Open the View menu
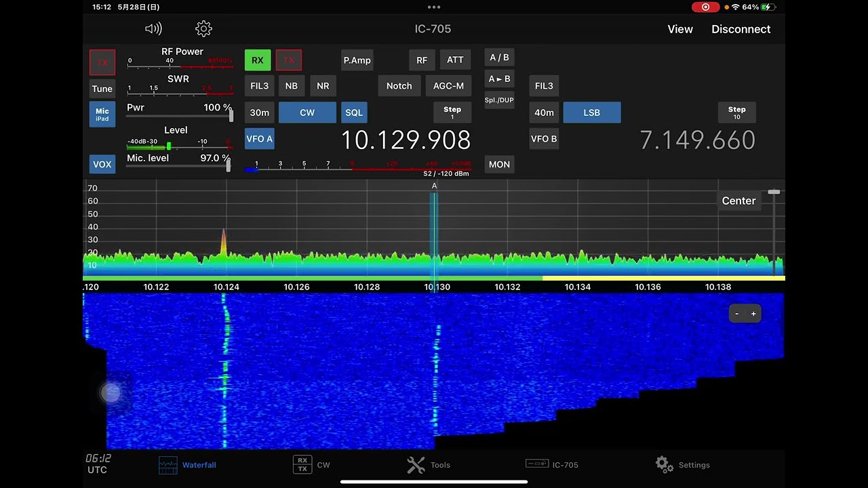 click(680, 29)
